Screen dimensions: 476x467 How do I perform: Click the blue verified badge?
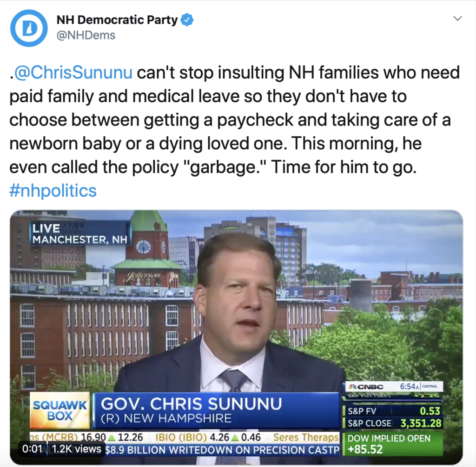187,20
